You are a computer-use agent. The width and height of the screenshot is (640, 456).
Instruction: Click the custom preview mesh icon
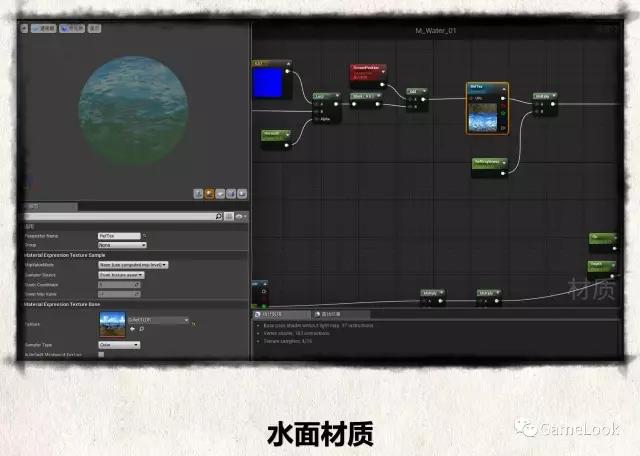coord(242,194)
